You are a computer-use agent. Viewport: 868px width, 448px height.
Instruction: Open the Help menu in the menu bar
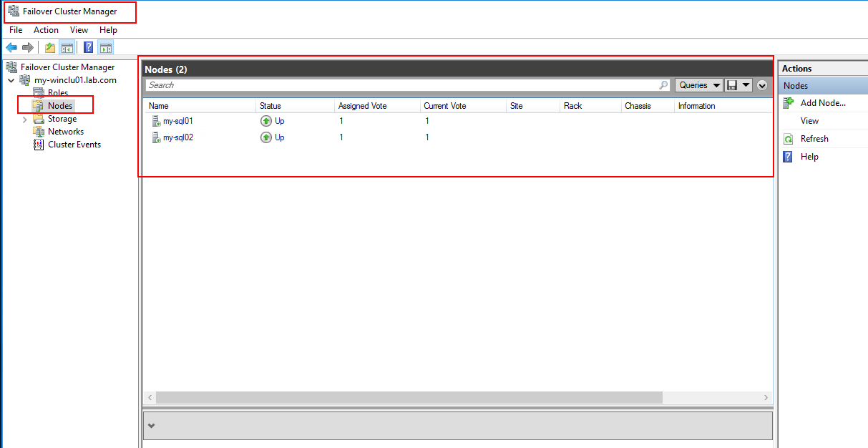click(x=108, y=30)
